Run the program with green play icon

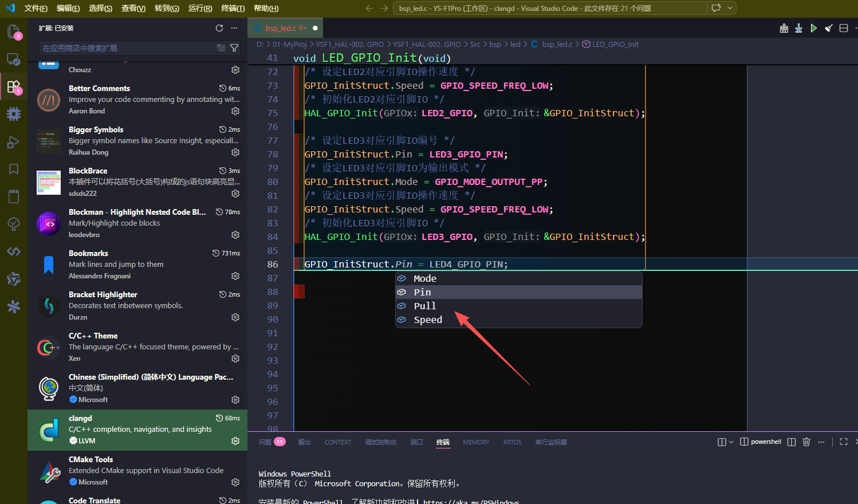coord(813,28)
